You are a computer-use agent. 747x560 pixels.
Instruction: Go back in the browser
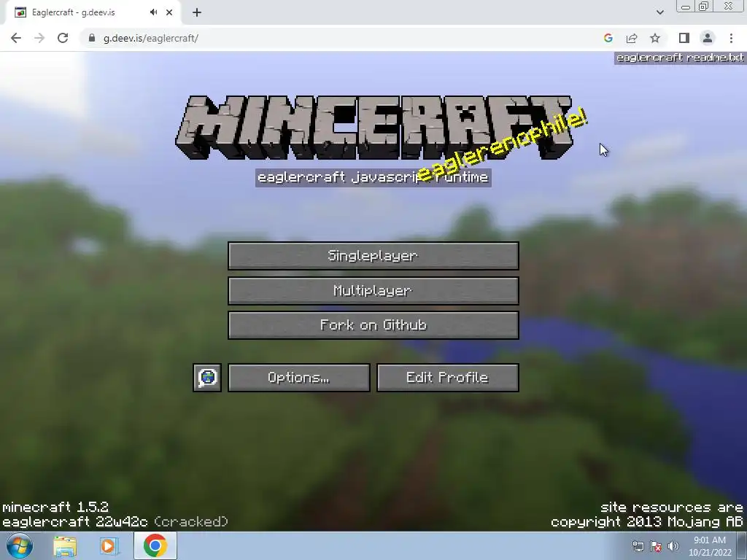16,38
